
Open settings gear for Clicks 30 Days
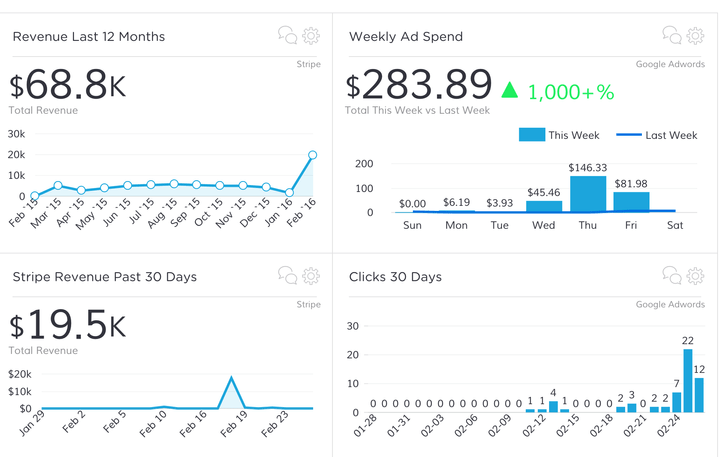695,275
